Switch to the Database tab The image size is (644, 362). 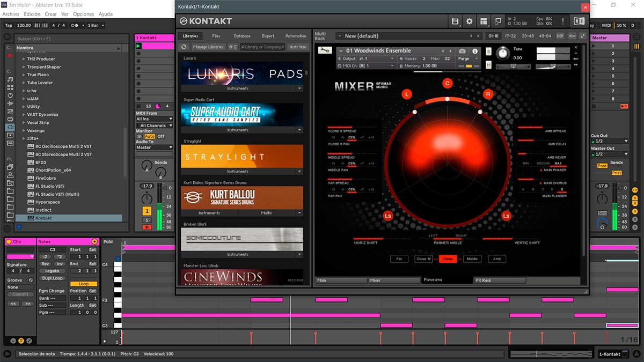click(x=242, y=36)
